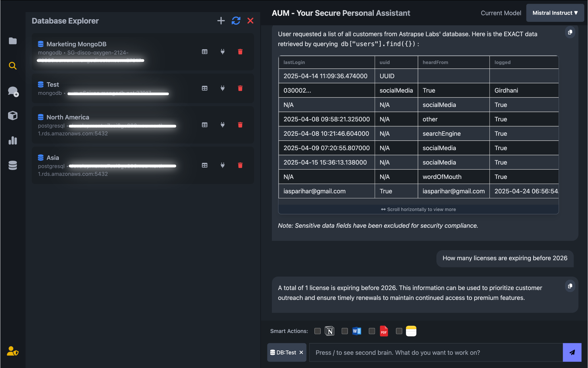View tables for the Asia database
This screenshot has width=588, height=368.
coord(204,165)
